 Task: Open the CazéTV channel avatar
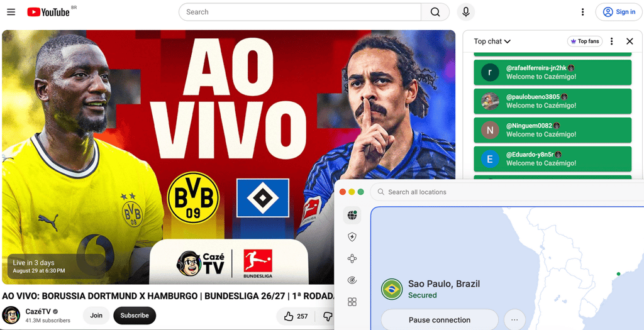[x=11, y=315]
